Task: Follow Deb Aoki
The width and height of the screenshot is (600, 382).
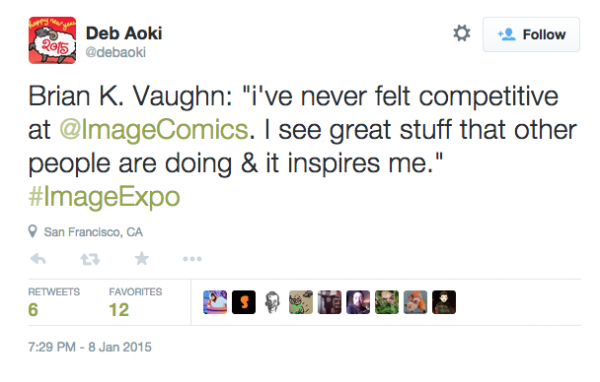Action: tap(531, 34)
